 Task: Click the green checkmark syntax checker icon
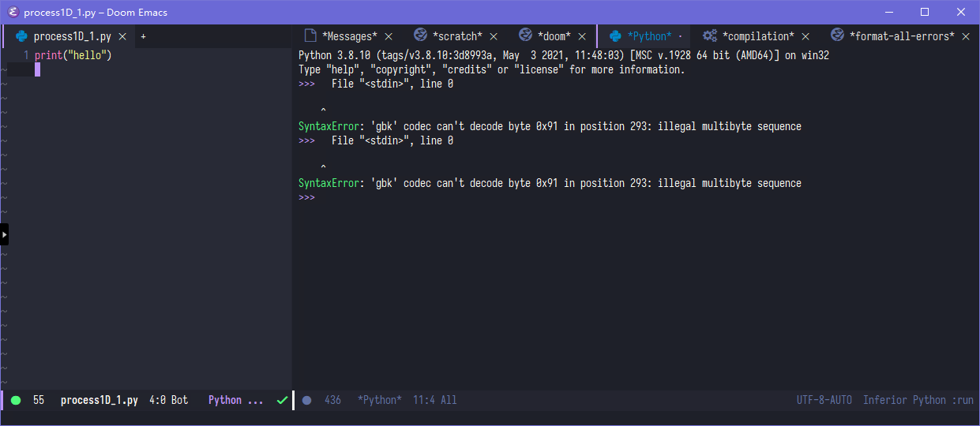pyautogui.click(x=282, y=401)
